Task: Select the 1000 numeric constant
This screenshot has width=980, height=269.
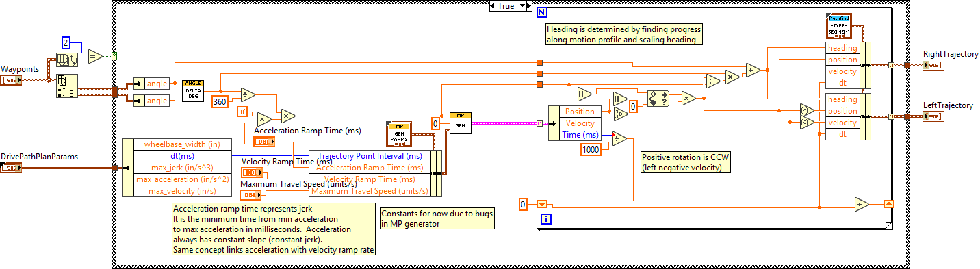Action: point(591,149)
